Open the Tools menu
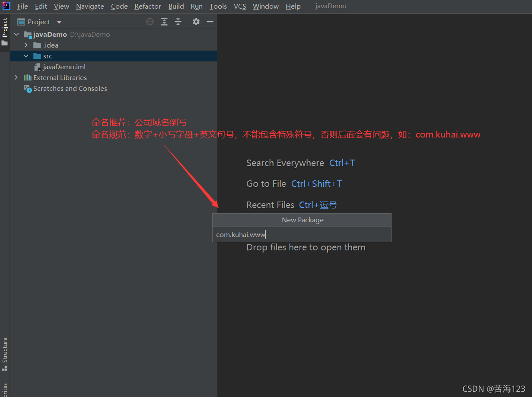This screenshot has width=532, height=397. (218, 6)
